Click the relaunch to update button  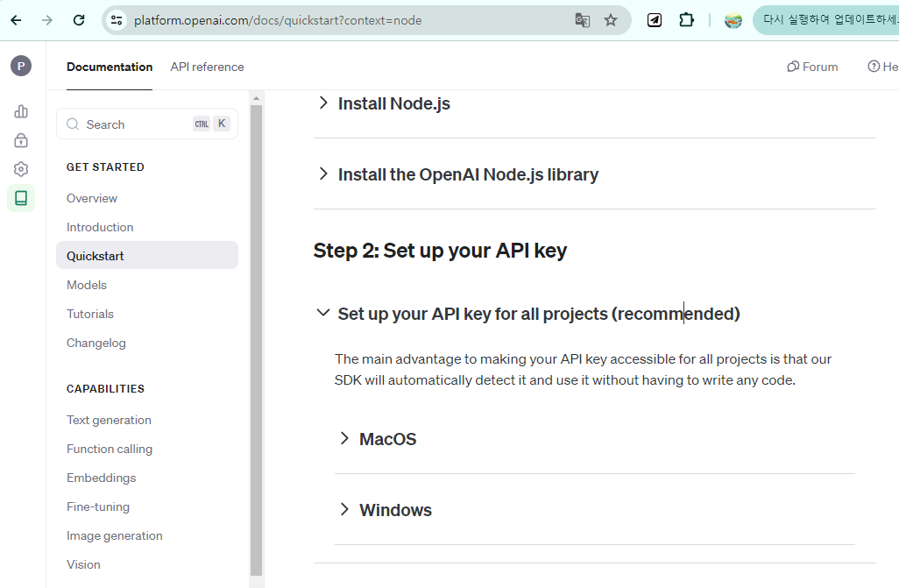[x=825, y=20]
